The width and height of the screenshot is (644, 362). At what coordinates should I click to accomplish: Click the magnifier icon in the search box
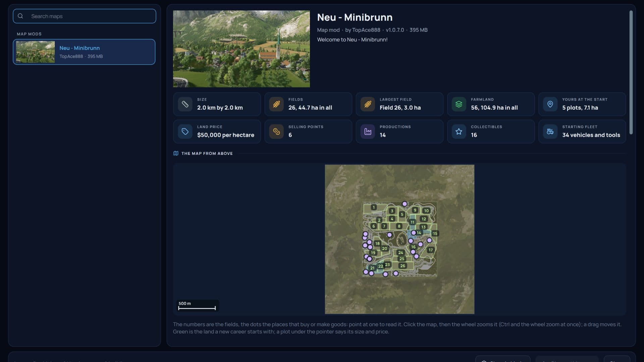(20, 16)
